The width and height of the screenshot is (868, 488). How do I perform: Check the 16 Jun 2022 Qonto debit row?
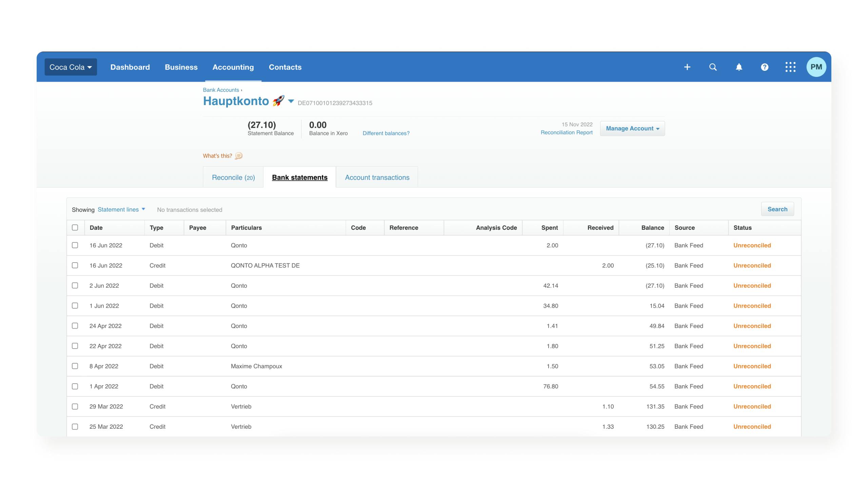[75, 245]
